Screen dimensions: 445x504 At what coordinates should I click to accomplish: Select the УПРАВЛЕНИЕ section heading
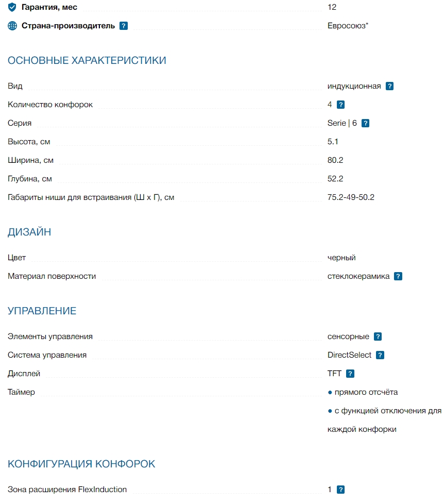click(x=42, y=311)
